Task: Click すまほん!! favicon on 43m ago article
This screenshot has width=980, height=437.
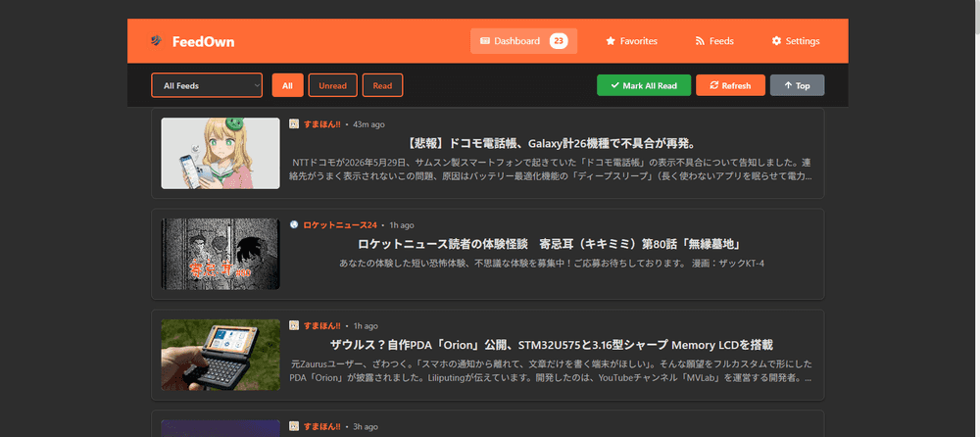Action: [294, 124]
